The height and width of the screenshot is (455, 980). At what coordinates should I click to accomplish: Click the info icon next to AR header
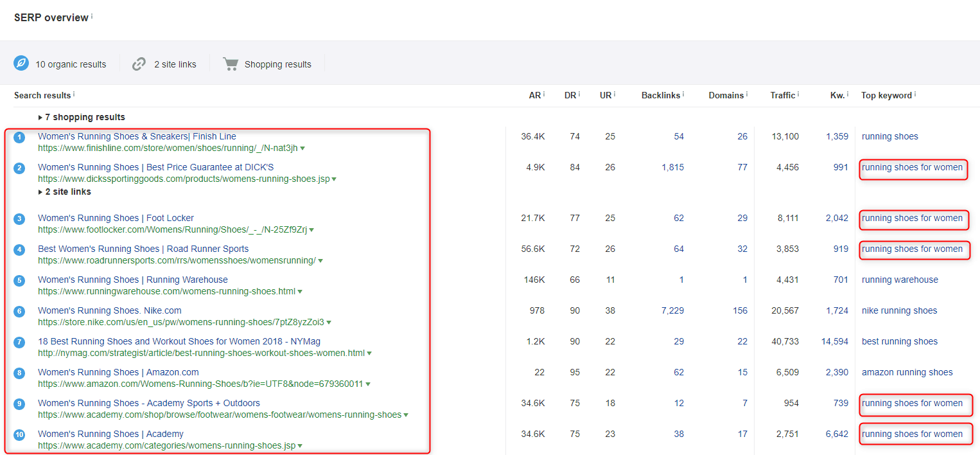click(x=544, y=94)
